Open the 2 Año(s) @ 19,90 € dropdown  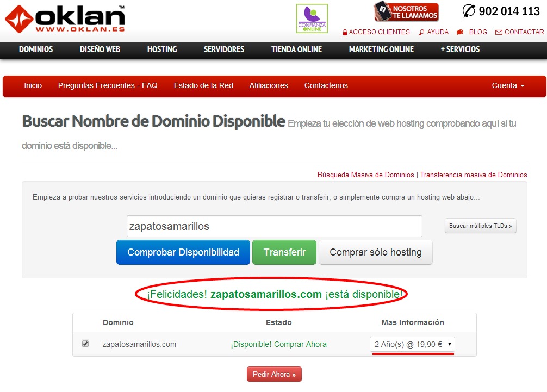tap(412, 344)
